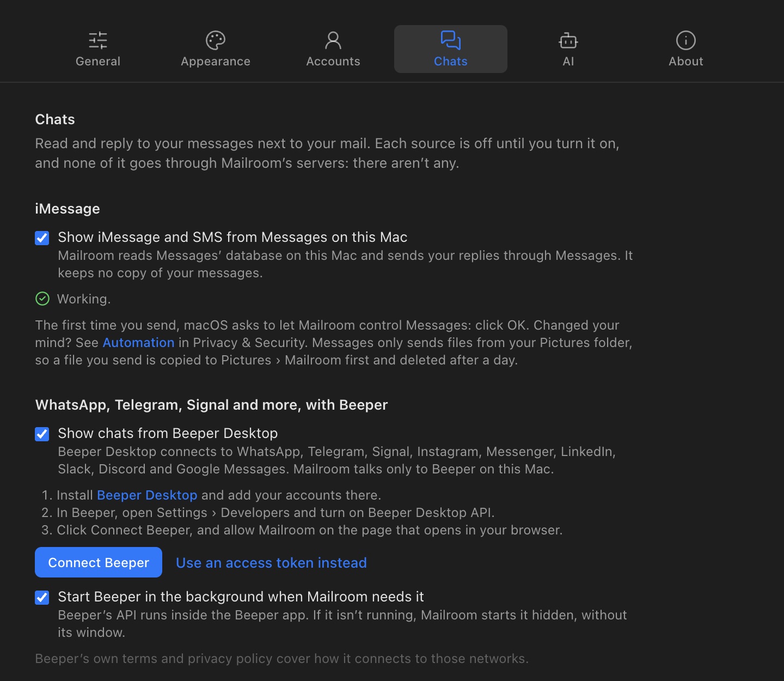The height and width of the screenshot is (681, 784).
Task: Switch to the Chats tab
Action: [451, 49]
